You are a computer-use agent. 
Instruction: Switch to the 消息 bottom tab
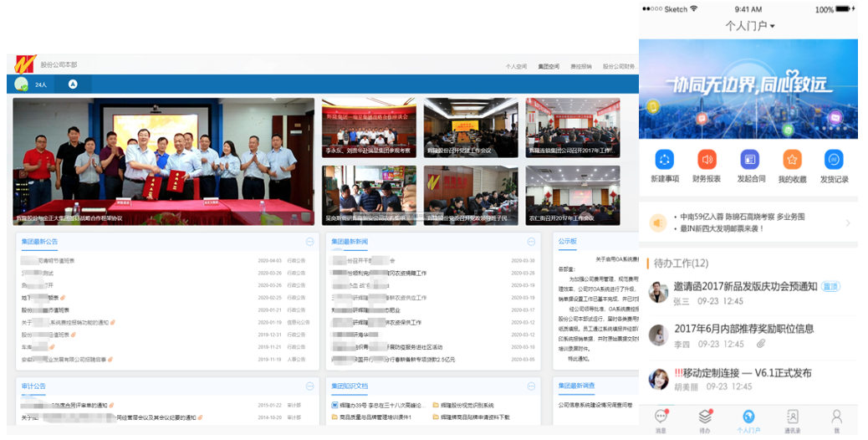pos(661,419)
